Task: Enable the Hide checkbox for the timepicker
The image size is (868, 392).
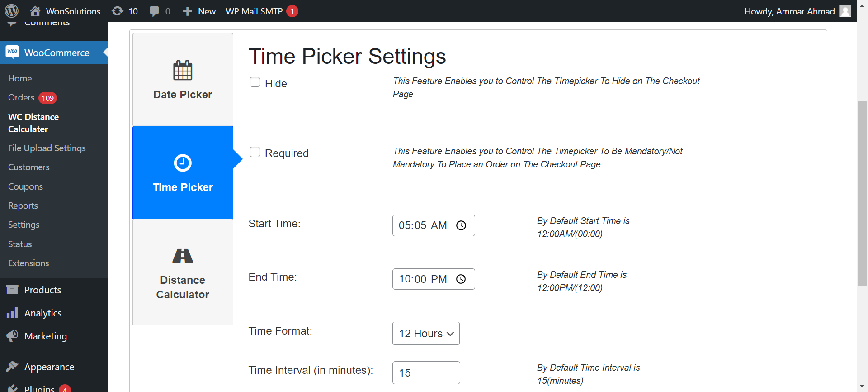Action: (x=255, y=82)
